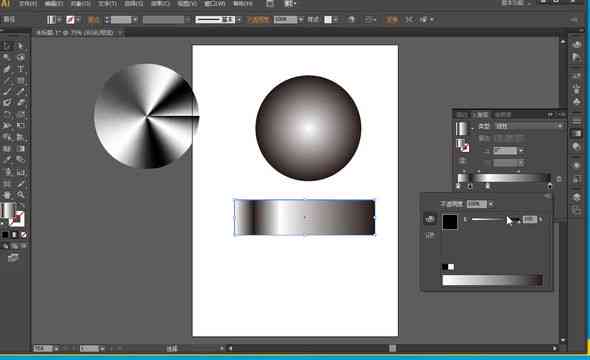Open the workspace switcher at top right
This screenshot has width=590, height=360.
tap(515, 3)
